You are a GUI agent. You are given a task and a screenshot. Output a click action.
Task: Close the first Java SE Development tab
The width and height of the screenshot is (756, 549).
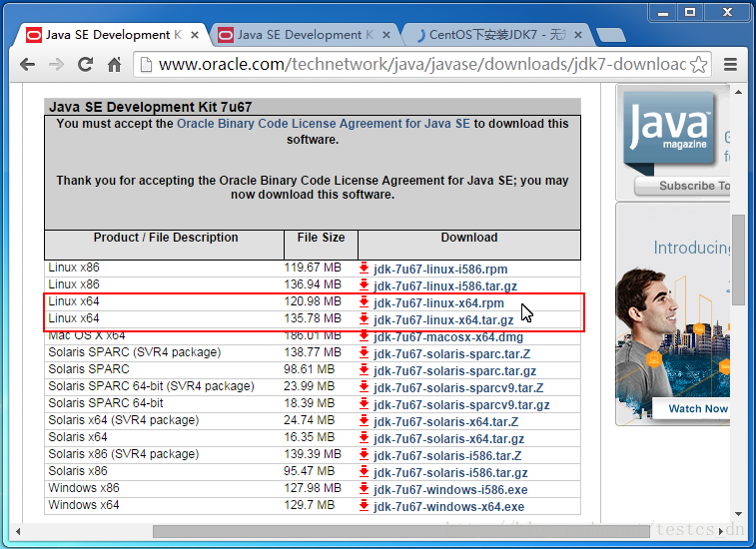195,35
